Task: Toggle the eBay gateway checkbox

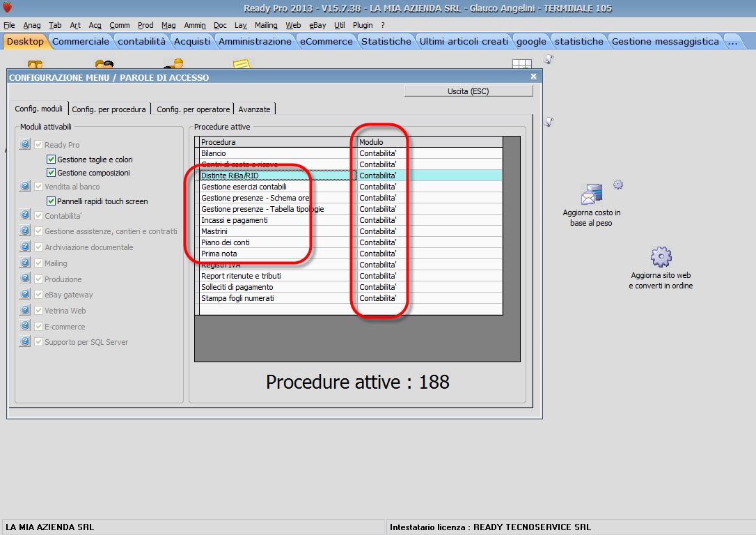Action: (x=38, y=294)
